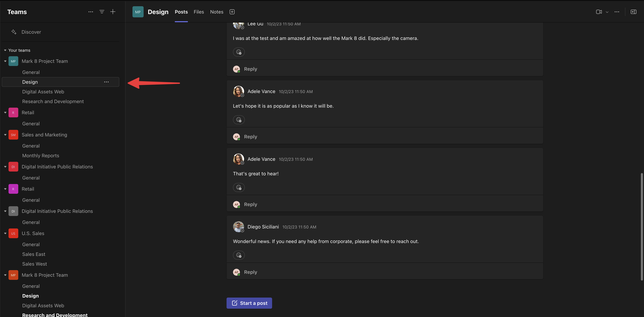The width and height of the screenshot is (644, 317).
Task: Click Diego Siciliani's name on post
Action: pos(263,227)
